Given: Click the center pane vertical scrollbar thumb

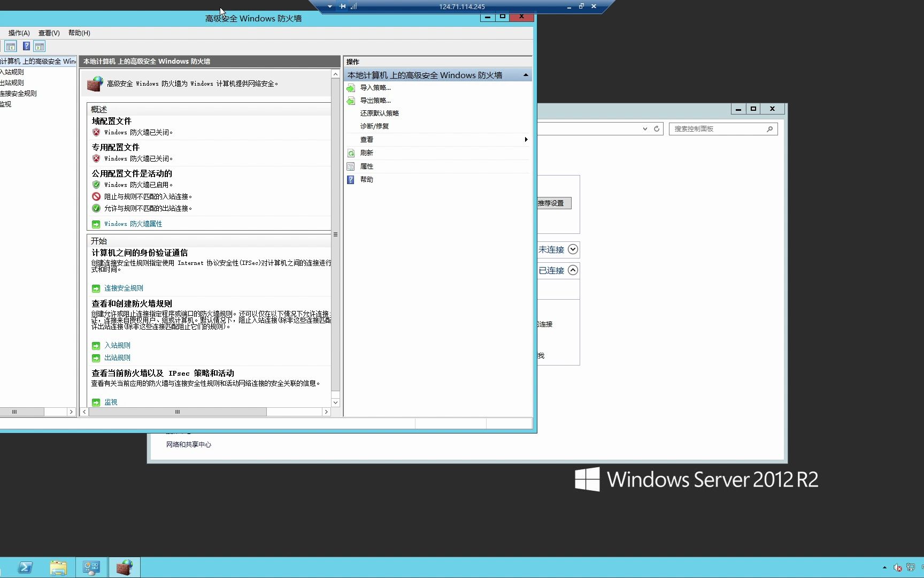Looking at the screenshot, I should point(335,234).
